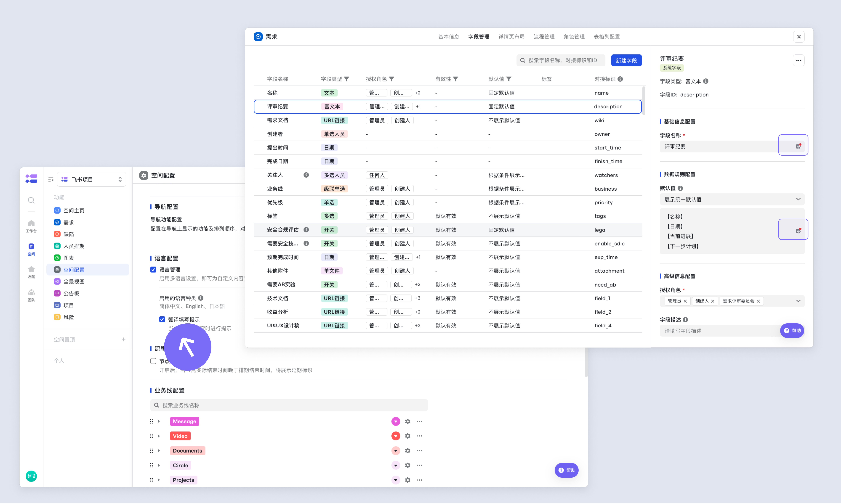Expand the Projects business line row
This screenshot has height=504, width=841.
(x=159, y=480)
